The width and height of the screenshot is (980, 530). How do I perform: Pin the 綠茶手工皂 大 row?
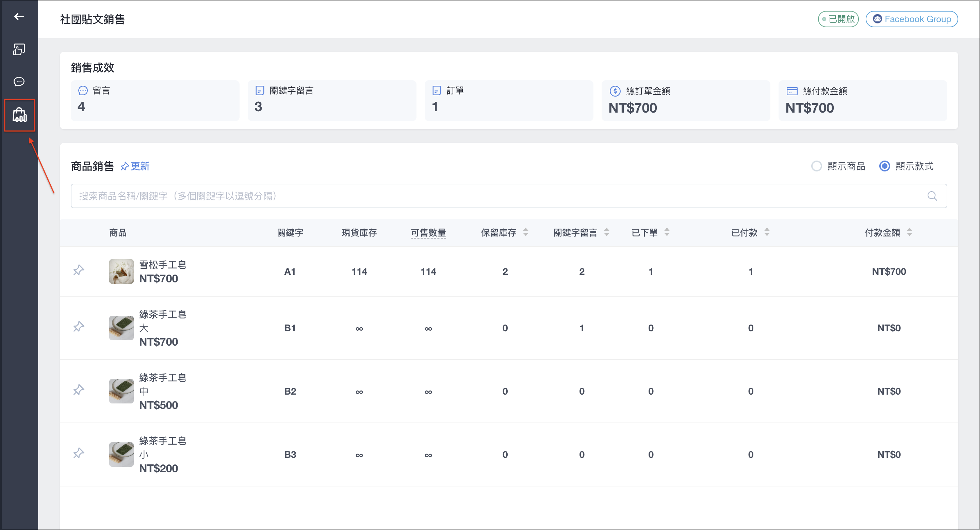pyautogui.click(x=79, y=327)
